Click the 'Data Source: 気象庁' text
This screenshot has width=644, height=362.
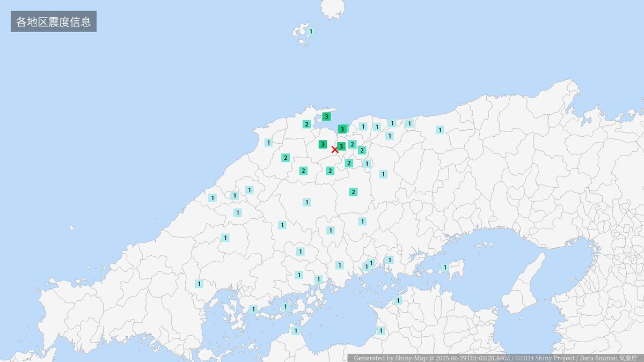point(609,358)
